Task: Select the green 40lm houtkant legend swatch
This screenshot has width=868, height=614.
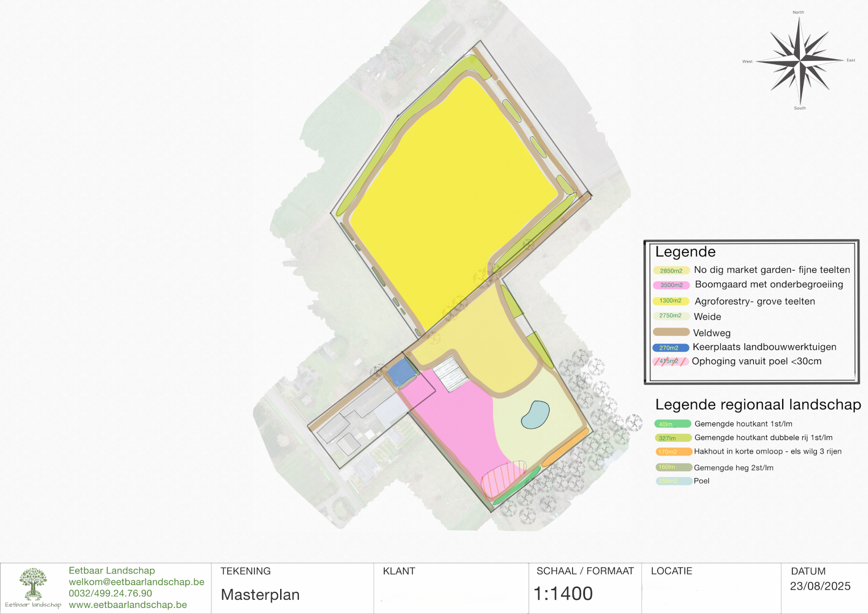Action: tap(672, 424)
